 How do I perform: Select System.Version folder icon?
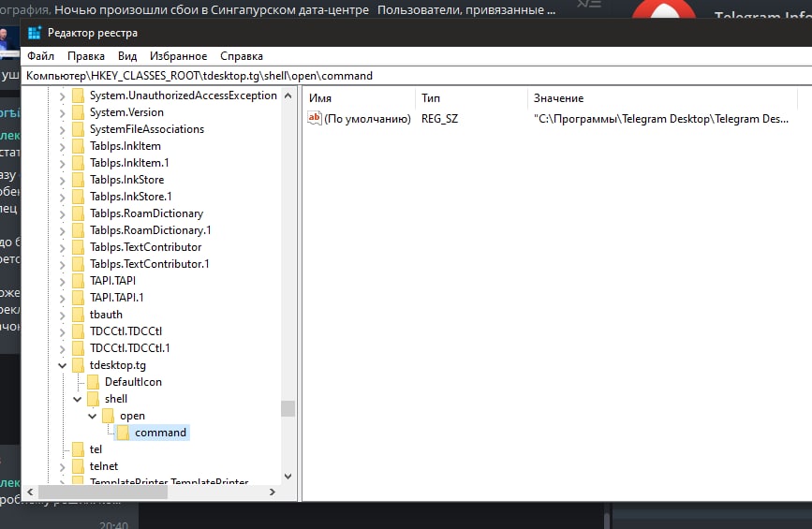pos(78,112)
